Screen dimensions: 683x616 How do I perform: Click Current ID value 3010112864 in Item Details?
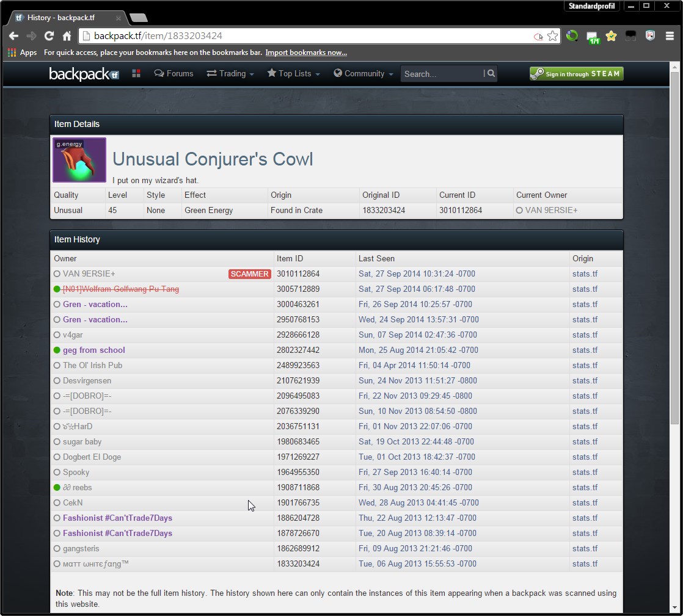point(461,210)
